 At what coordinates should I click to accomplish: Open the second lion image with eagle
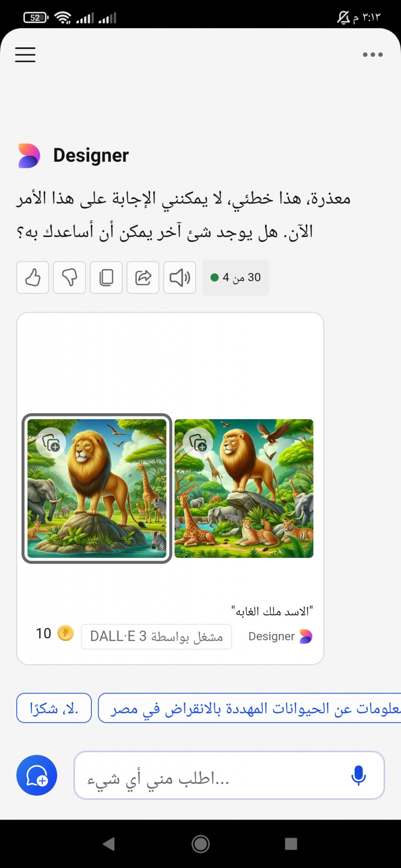244,488
